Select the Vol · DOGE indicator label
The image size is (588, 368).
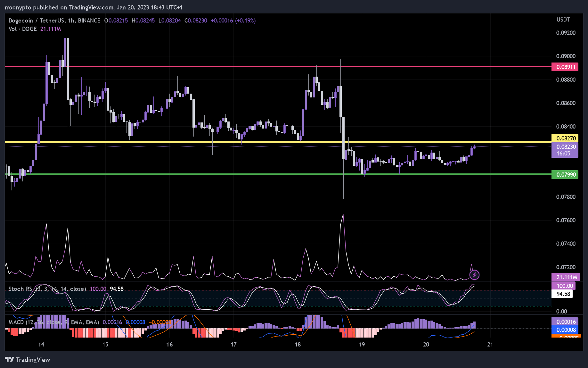click(22, 29)
